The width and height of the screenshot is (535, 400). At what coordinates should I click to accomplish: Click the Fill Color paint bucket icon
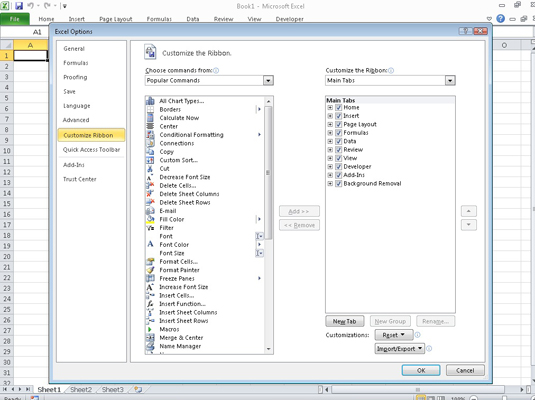coord(150,219)
